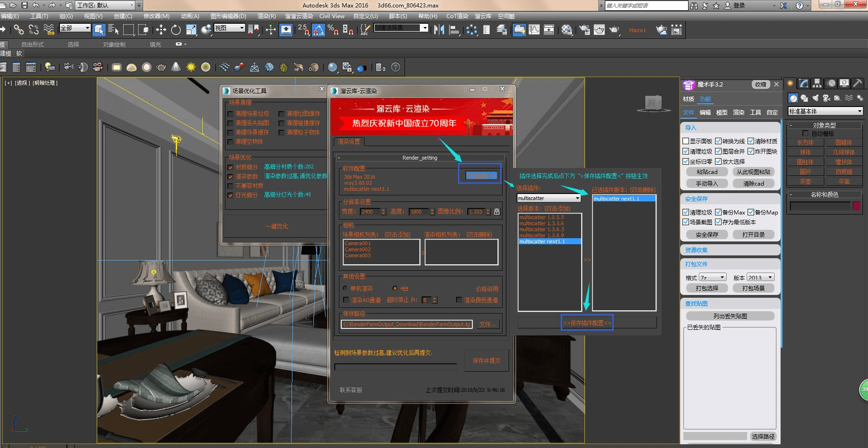Open the Rendered Frame Window icon
Viewport: 868px width, 448px height.
(600, 30)
